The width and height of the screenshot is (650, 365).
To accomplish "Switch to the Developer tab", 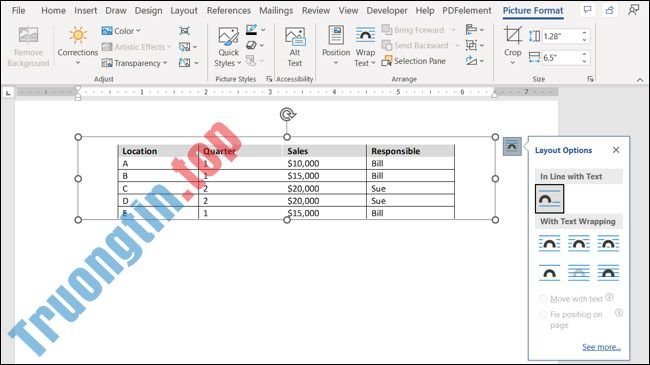I will tap(387, 11).
